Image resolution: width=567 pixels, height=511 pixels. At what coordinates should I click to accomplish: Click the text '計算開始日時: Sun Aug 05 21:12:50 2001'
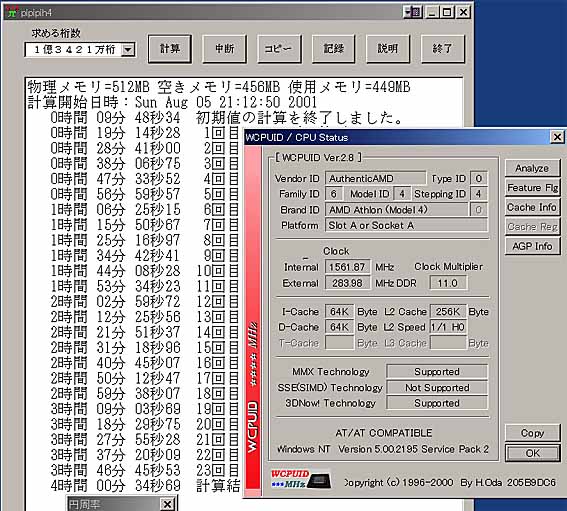172,102
